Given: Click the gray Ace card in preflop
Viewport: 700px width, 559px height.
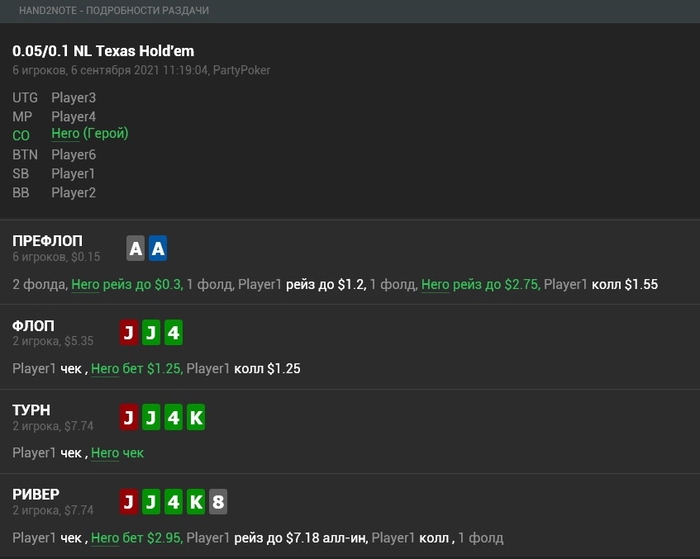Looking at the screenshot, I should 136,249.
